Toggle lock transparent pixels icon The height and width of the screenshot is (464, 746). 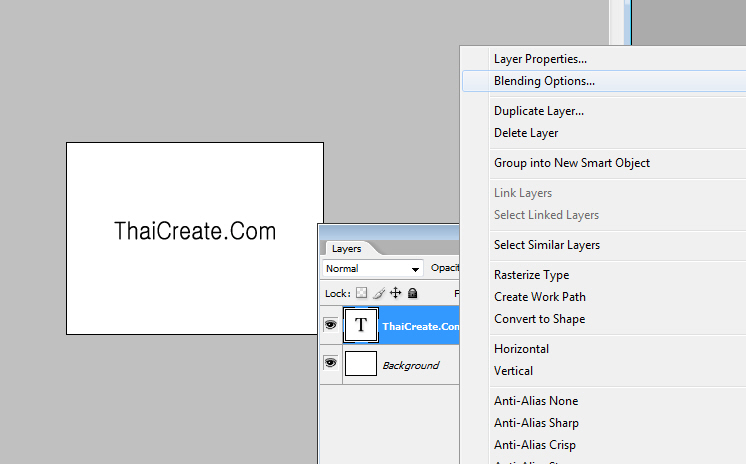click(362, 293)
